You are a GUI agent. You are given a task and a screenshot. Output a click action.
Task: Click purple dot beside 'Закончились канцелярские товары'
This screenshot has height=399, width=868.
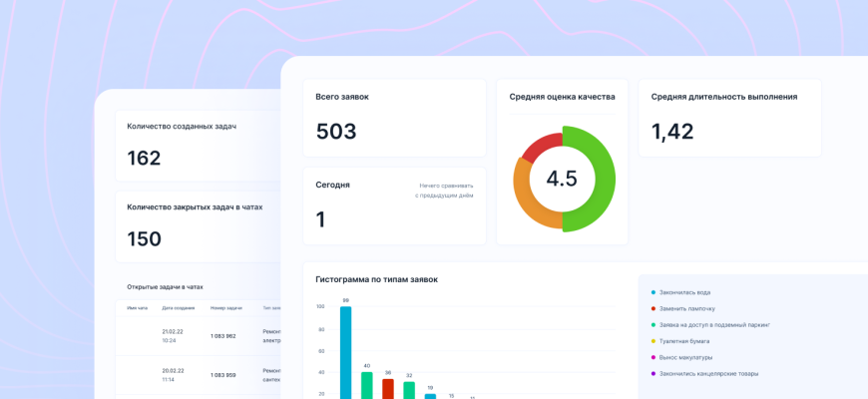tap(653, 373)
